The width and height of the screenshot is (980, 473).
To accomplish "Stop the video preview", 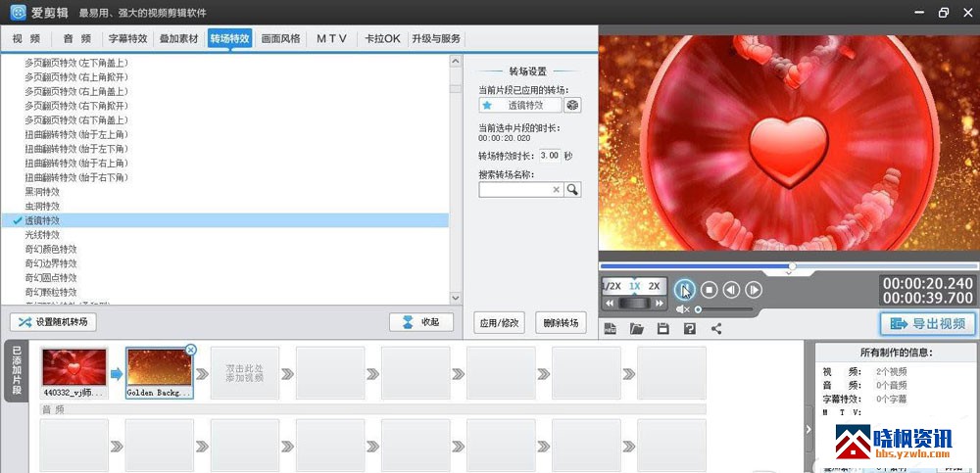I will (x=709, y=289).
